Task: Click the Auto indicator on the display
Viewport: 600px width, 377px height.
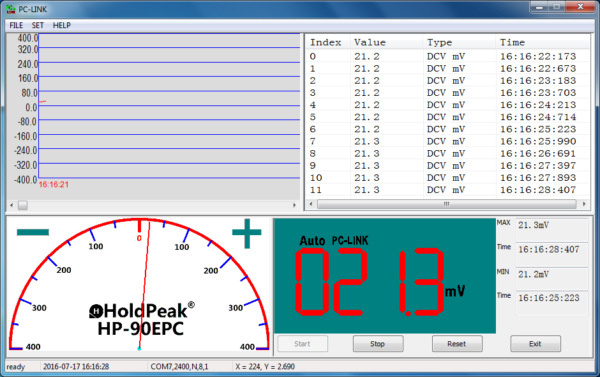Action: pos(312,241)
